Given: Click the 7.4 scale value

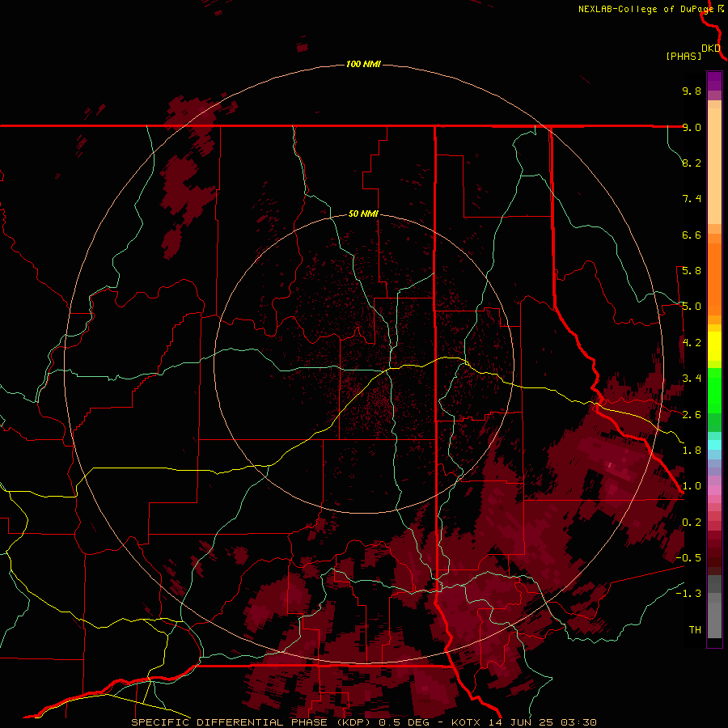Looking at the screenshot, I should 692,199.
